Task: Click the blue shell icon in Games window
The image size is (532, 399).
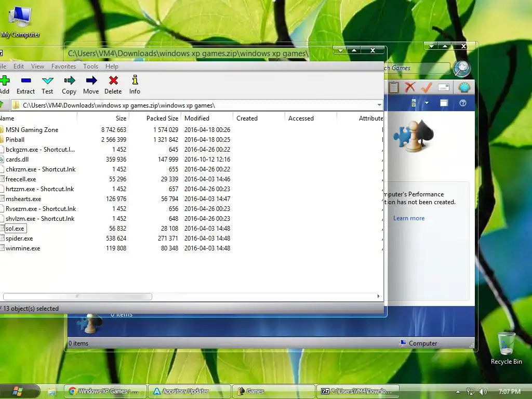Action: pyautogui.click(x=464, y=87)
